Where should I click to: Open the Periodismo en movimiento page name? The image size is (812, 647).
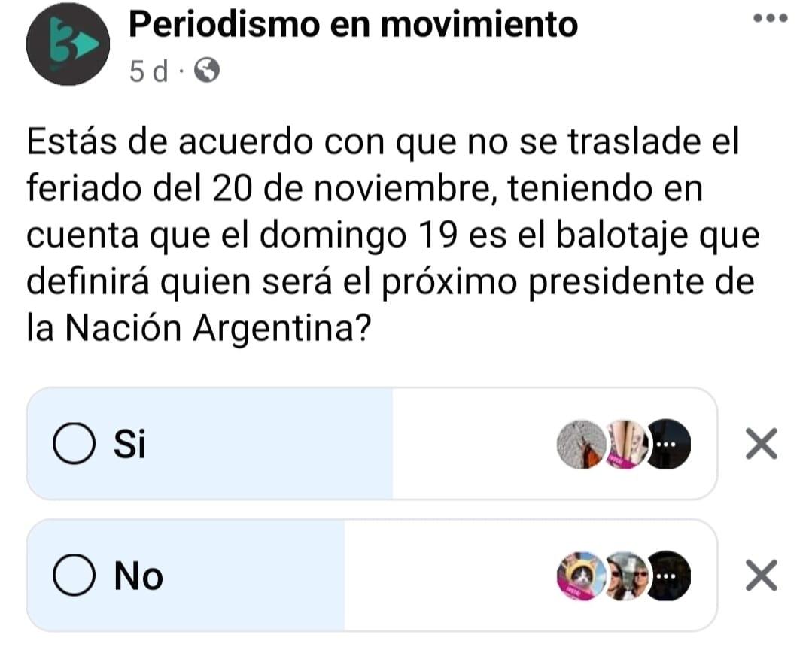354,25
